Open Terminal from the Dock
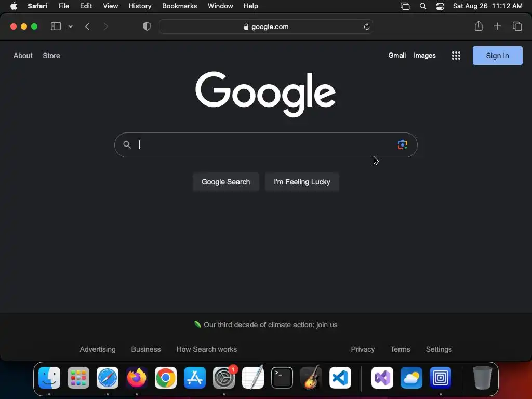This screenshot has width=532, height=399. click(x=282, y=378)
